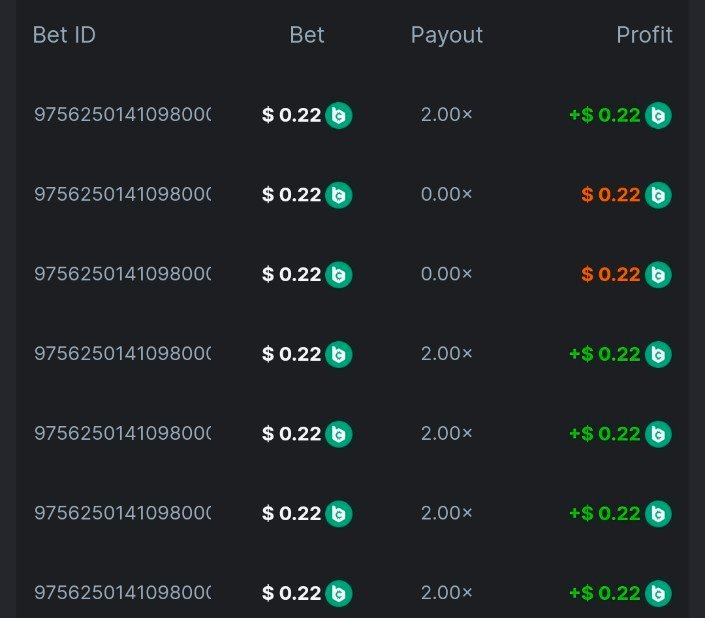Click the bet coin icon in the third row
Viewport: 705px width, 618px height.
pos(339,274)
